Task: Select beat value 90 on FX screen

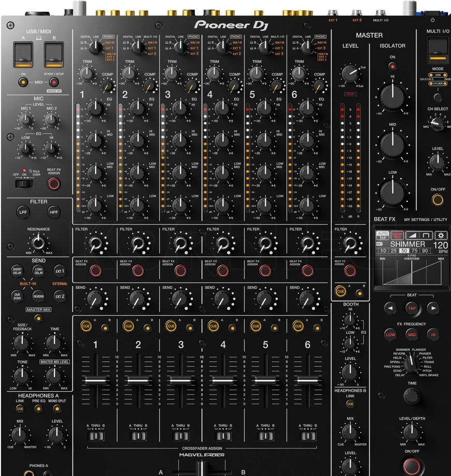Action: 425,251
